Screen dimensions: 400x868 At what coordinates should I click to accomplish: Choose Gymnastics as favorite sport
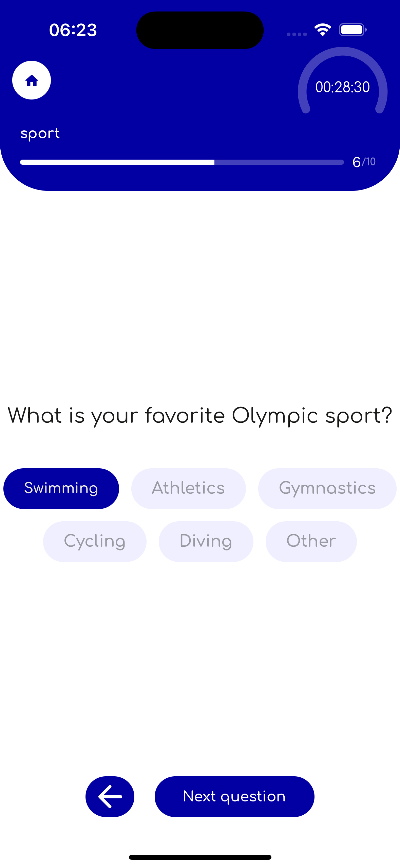[327, 488]
